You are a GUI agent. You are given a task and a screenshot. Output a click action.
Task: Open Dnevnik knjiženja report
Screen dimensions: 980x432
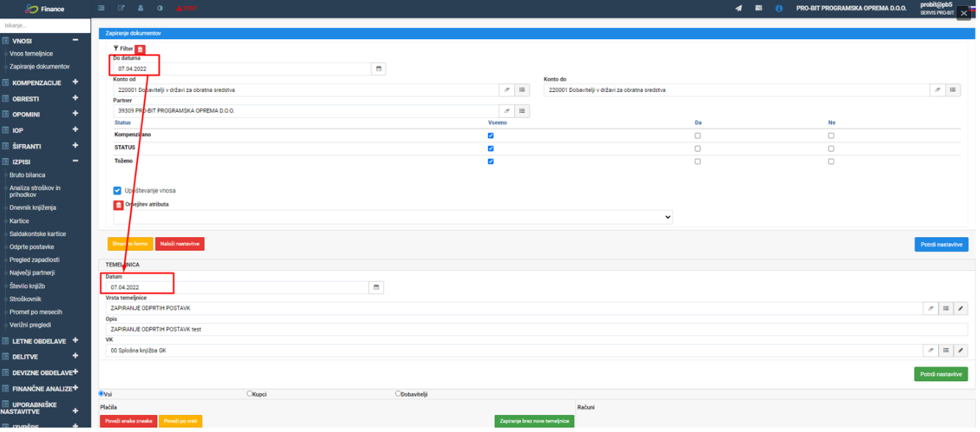click(x=33, y=208)
